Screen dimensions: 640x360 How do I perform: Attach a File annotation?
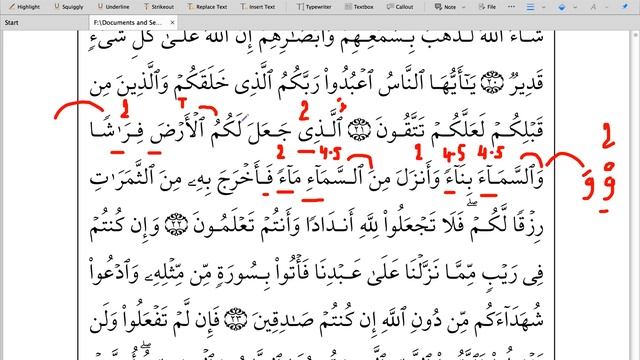(x=487, y=7)
